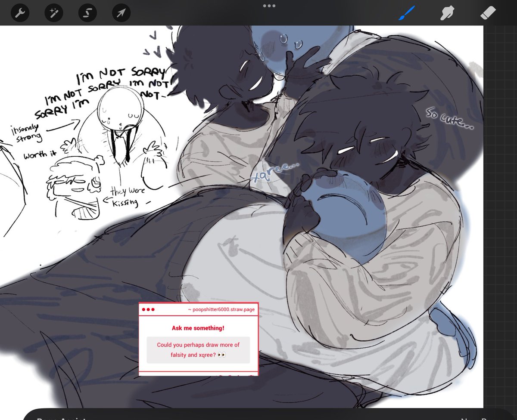Image resolution: width=517 pixels, height=420 pixels.
Task: Click the three red dots on the straw.page card
Action: [x=148, y=309]
